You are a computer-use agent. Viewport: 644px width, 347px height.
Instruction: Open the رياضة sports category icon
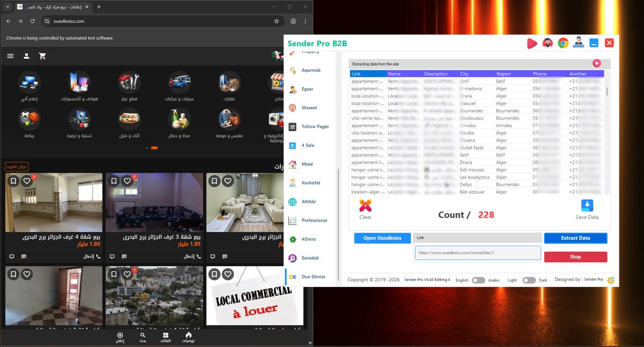(30, 119)
